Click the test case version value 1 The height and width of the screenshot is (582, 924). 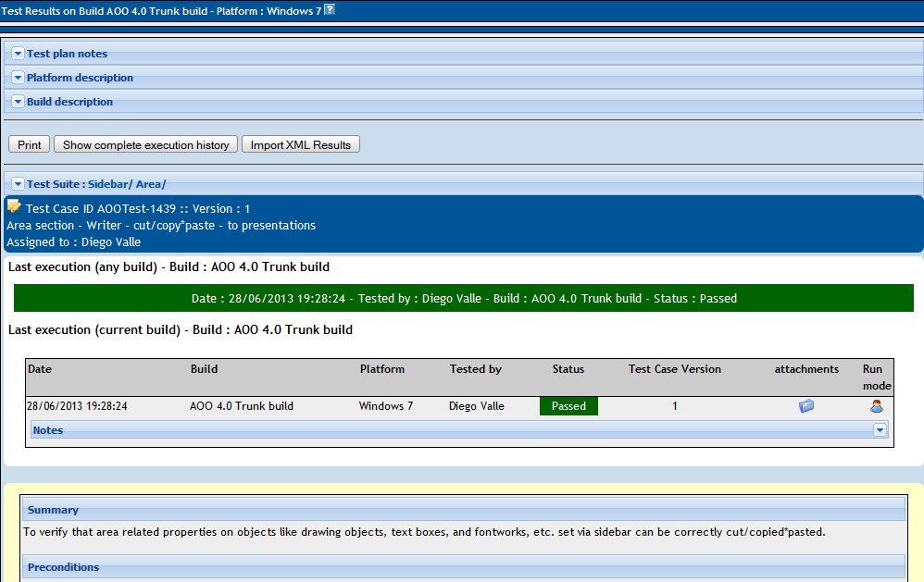coord(675,406)
